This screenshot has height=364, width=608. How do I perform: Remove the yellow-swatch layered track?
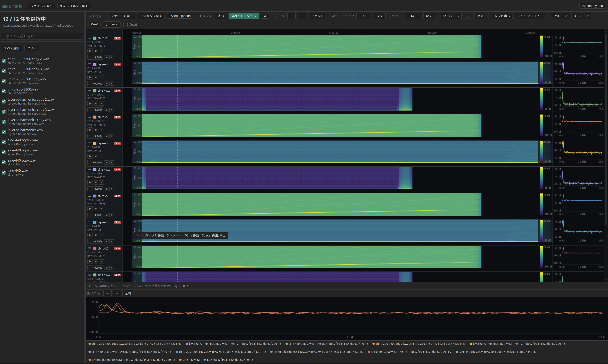click(101, 156)
